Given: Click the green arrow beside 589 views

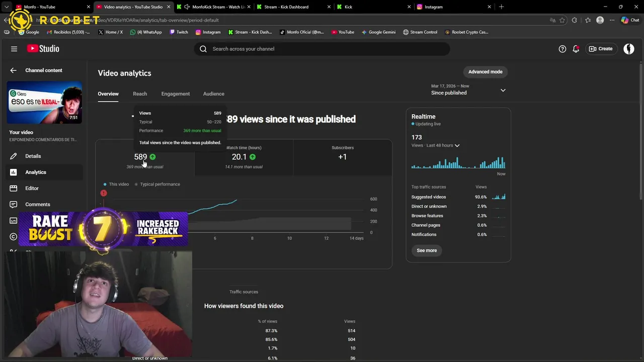Looking at the screenshot, I should pyautogui.click(x=152, y=157).
